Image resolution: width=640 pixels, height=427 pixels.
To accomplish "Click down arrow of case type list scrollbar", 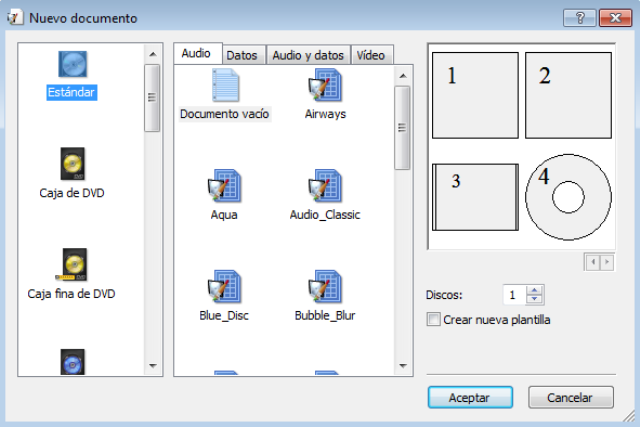I will (x=153, y=366).
